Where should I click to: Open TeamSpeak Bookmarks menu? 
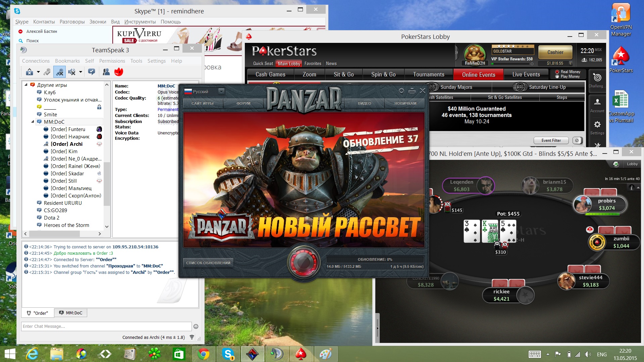point(67,61)
